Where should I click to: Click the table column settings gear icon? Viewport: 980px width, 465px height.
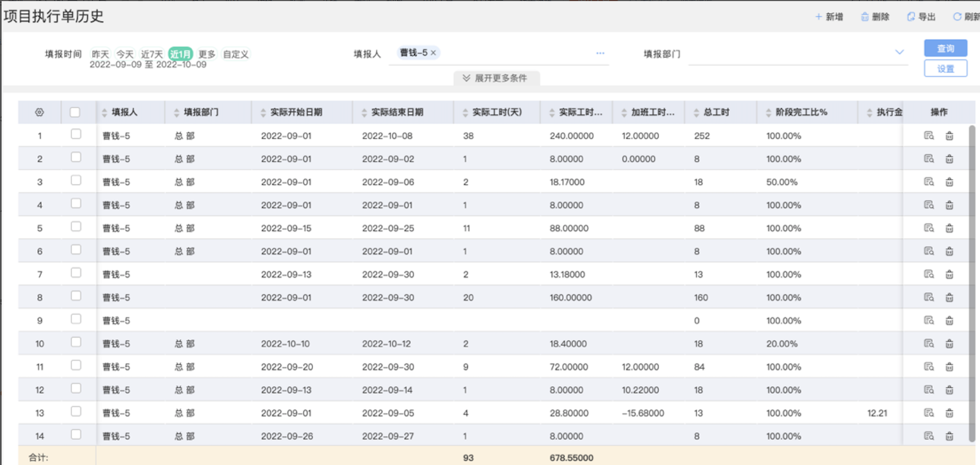39,112
